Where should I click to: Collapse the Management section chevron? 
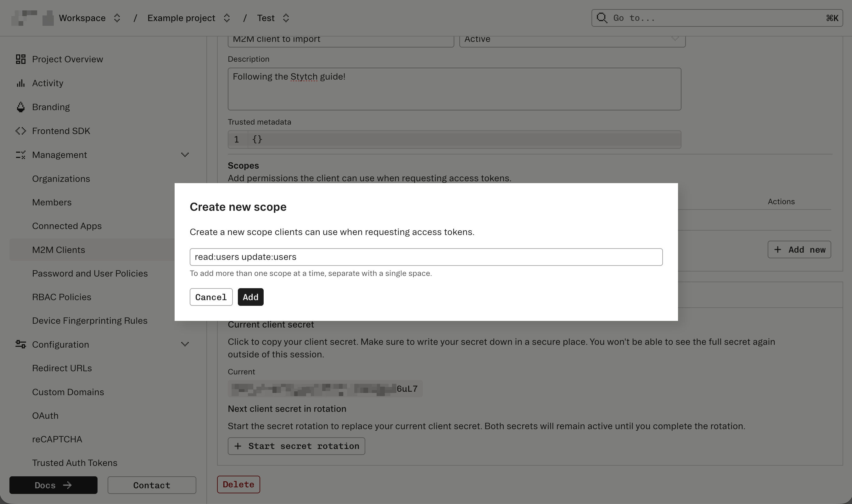coord(185,155)
